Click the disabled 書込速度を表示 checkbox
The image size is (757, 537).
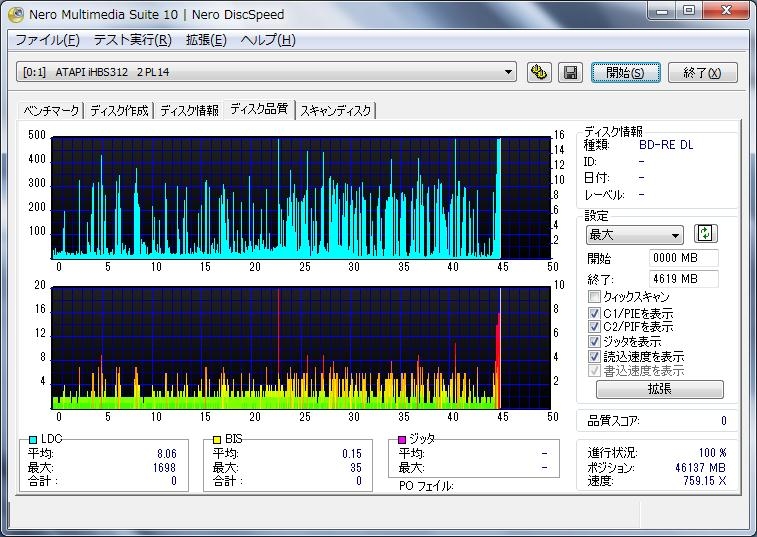594,370
